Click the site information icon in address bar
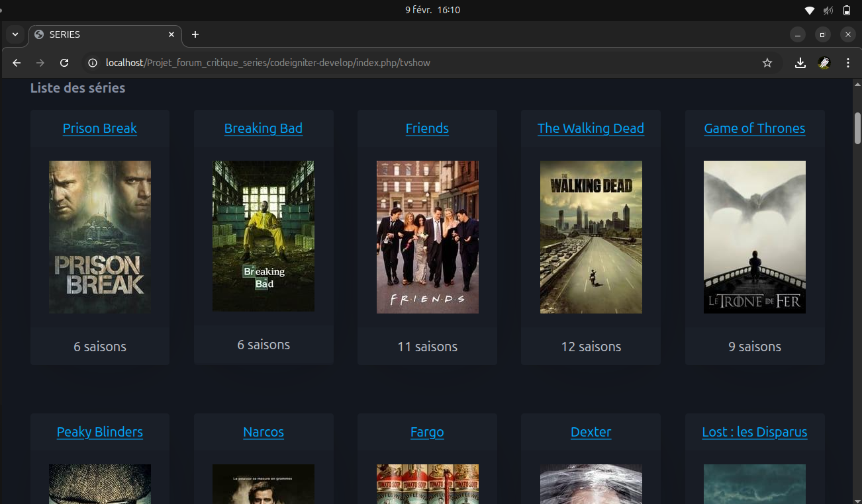The image size is (862, 504). (x=93, y=63)
